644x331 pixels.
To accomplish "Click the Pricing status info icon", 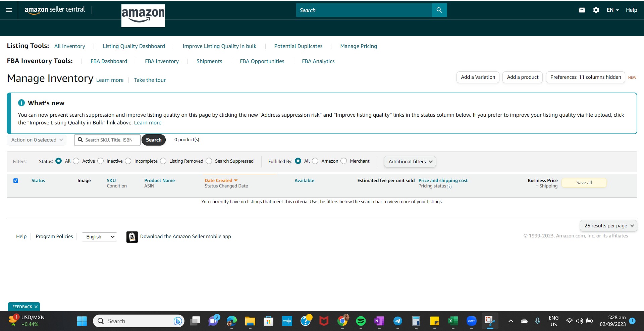I will [449, 187].
